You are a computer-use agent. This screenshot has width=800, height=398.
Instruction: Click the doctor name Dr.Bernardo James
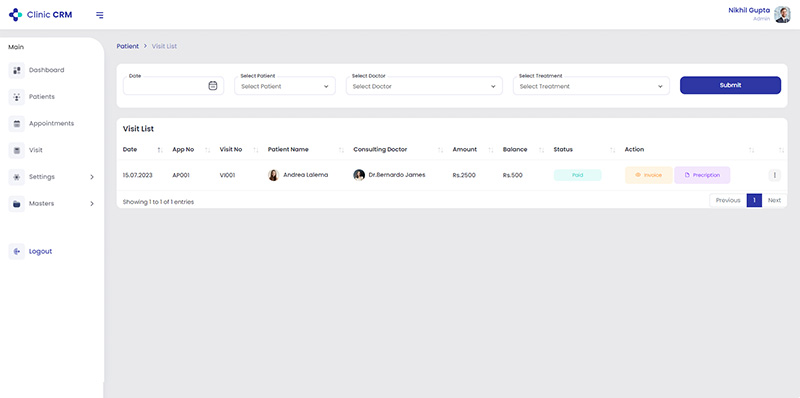point(397,175)
